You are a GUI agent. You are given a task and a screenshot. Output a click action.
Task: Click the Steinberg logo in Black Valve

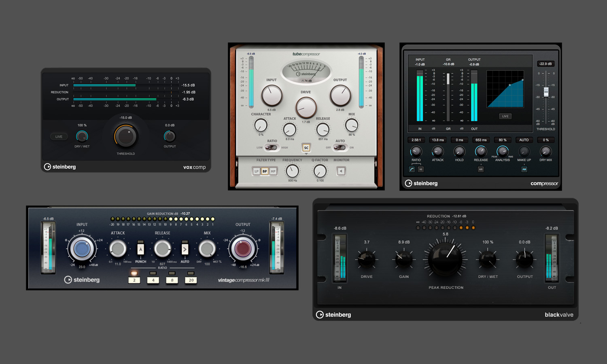[x=333, y=315]
